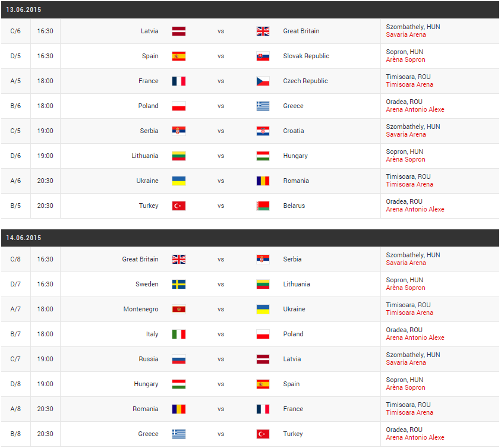Click Turkey flag in Turkey vs Belarus row
Screen dimensions: 501x448
(179, 206)
